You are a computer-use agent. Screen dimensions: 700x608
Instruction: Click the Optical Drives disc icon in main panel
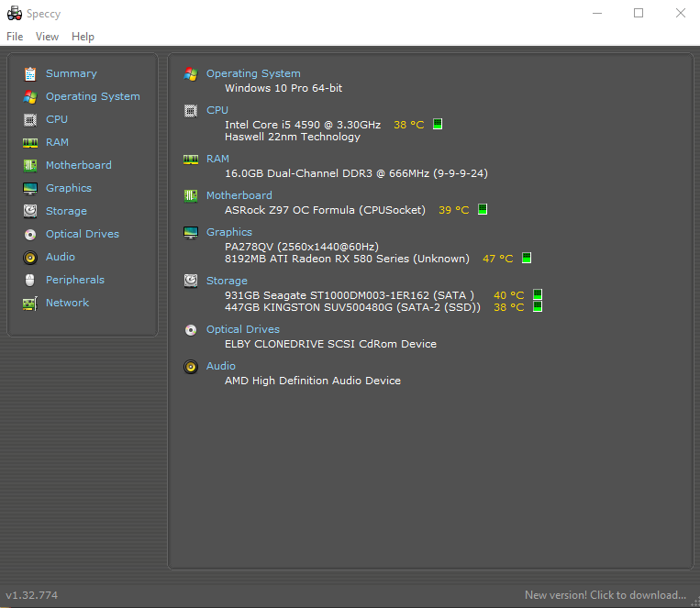[191, 329]
